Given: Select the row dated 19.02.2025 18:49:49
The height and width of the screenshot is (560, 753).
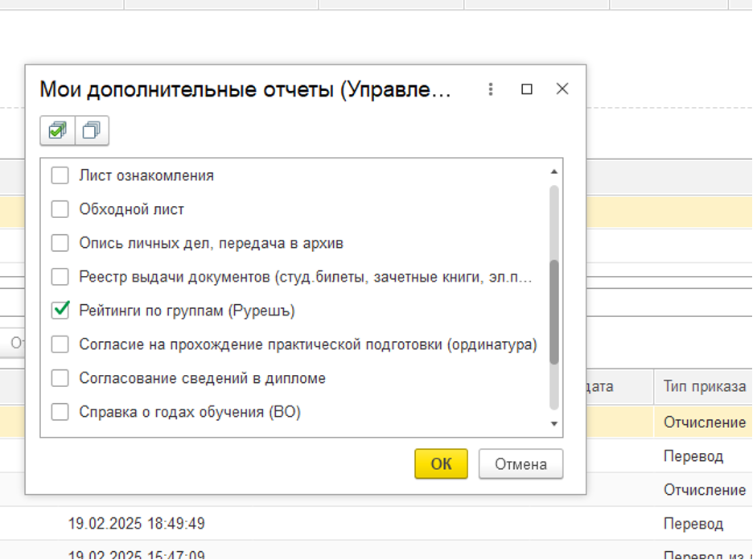Looking at the screenshot, I should pos(137,524).
